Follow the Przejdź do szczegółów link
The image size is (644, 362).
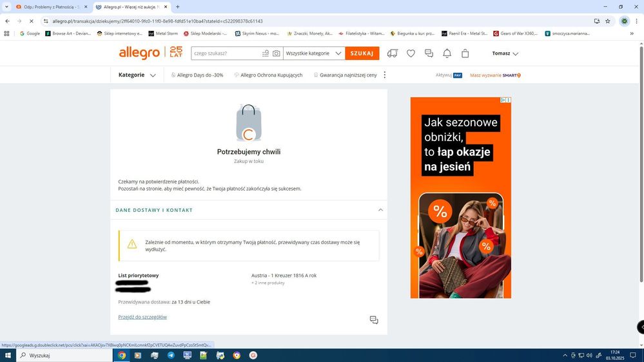142,317
